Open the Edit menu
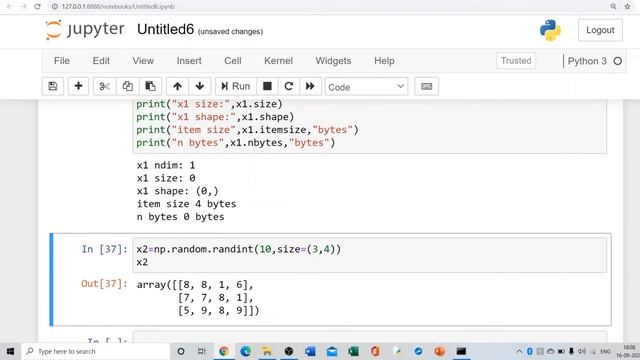The image size is (640, 360). pyautogui.click(x=101, y=61)
